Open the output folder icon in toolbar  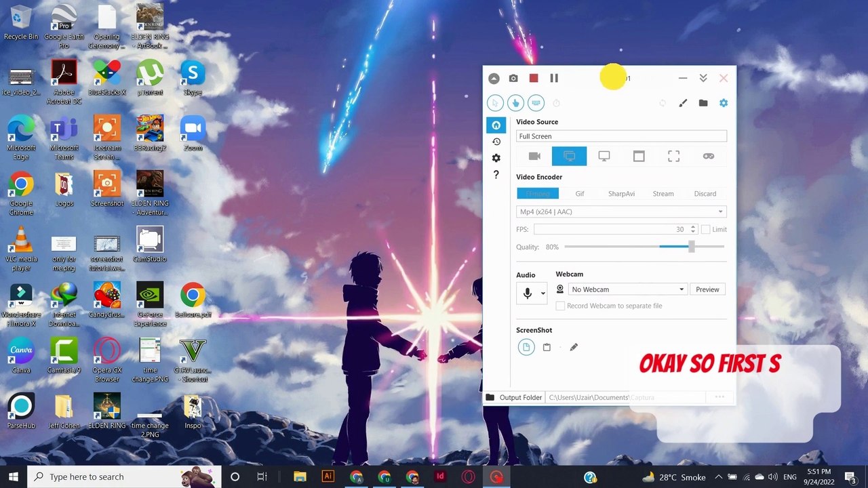click(x=703, y=103)
